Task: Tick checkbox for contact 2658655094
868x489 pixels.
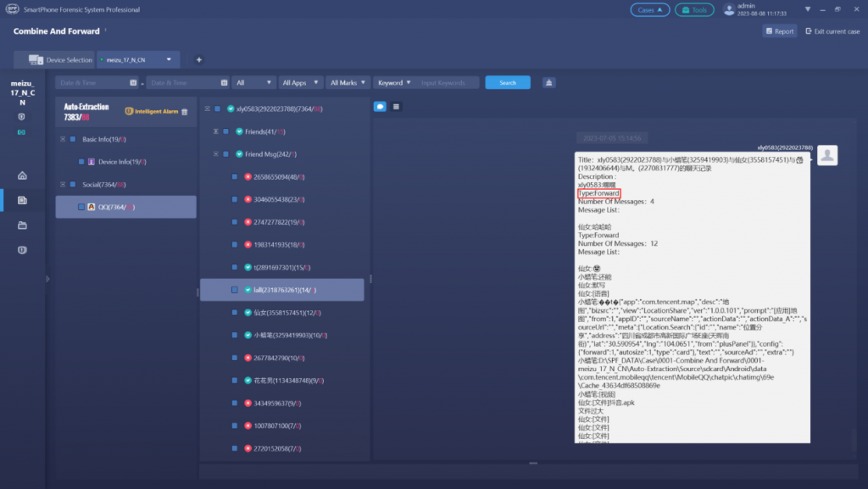Action: pos(235,176)
